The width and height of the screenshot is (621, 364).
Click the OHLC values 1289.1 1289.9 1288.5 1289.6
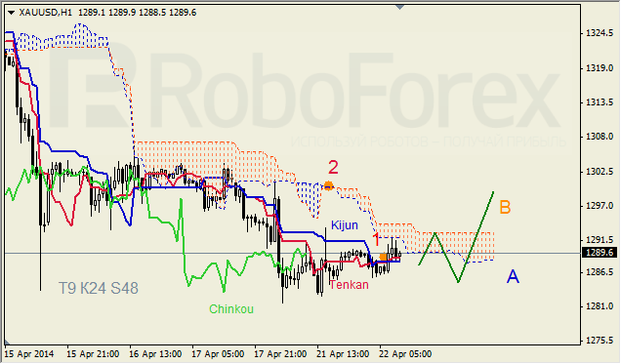pyautogui.click(x=137, y=13)
